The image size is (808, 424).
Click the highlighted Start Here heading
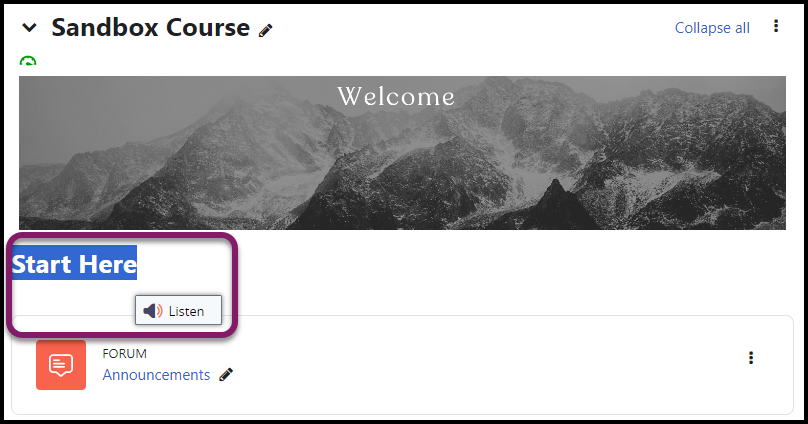pyautogui.click(x=74, y=263)
